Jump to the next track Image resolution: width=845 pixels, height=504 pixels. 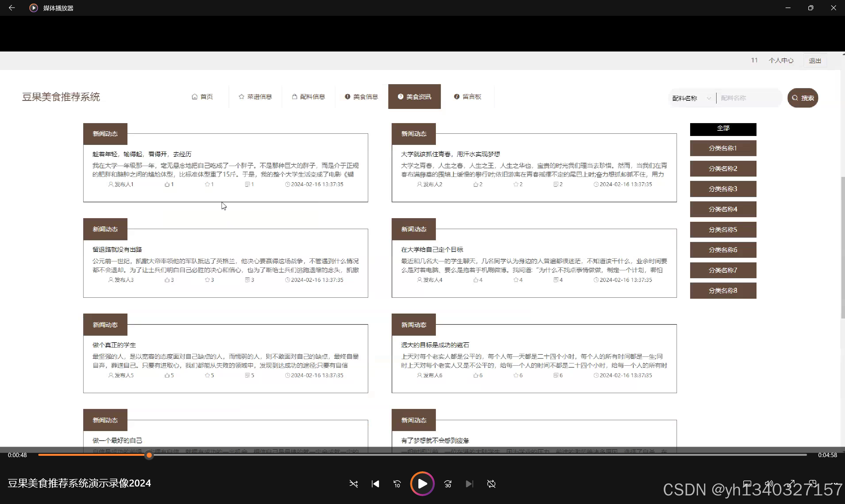pyautogui.click(x=469, y=484)
